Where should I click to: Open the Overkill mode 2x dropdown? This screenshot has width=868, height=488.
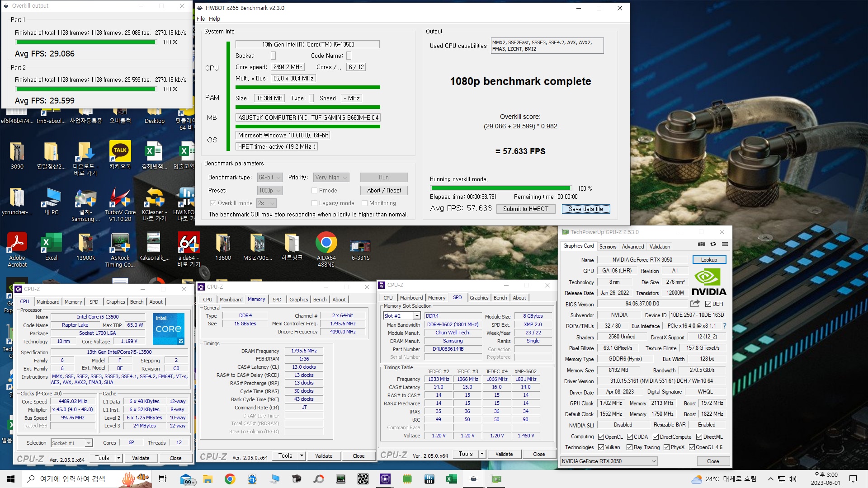pyautogui.click(x=266, y=203)
